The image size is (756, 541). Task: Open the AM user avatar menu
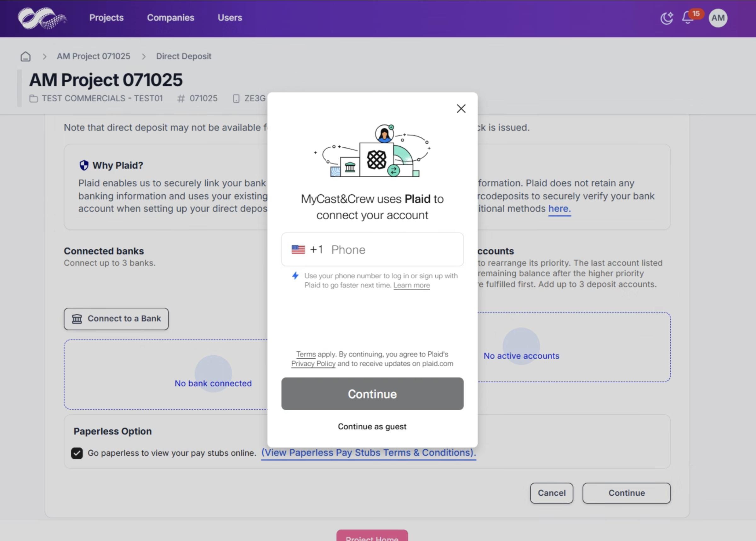coord(718,18)
